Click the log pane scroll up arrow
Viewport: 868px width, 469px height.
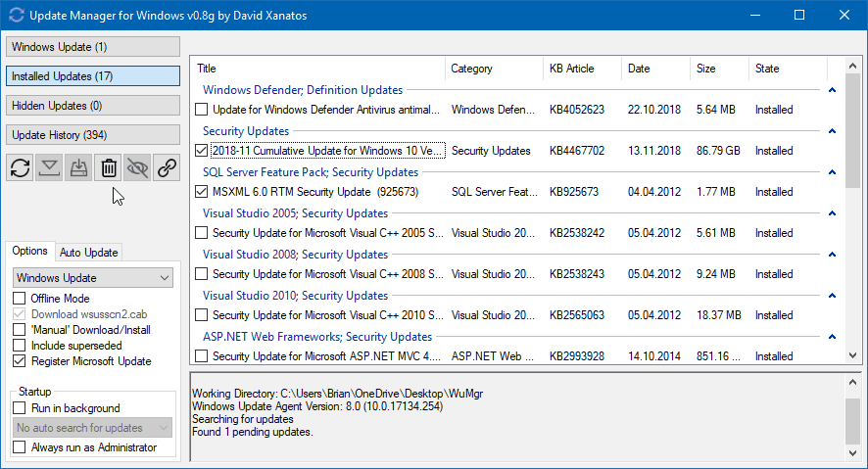(853, 382)
